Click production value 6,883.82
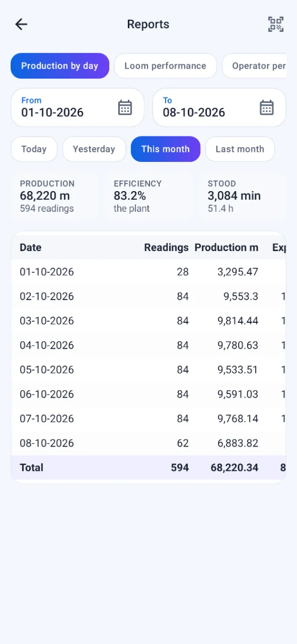297x644 pixels. tap(238, 443)
